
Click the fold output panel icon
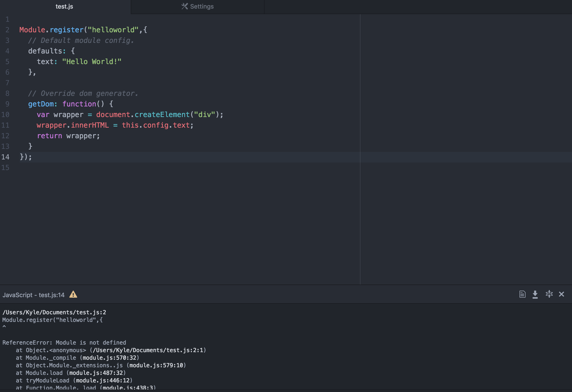pos(549,294)
